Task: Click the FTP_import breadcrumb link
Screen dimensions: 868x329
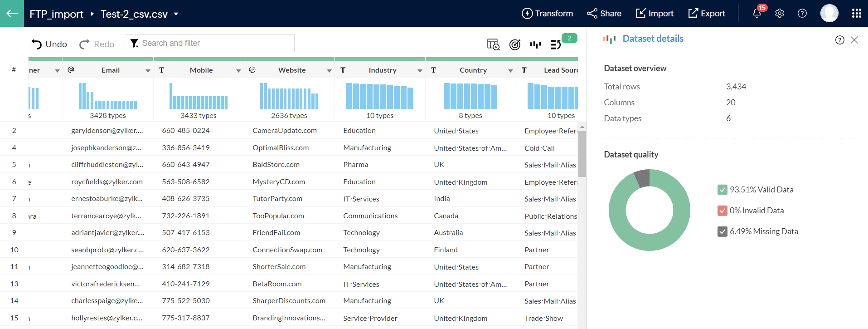Action: tap(56, 14)
